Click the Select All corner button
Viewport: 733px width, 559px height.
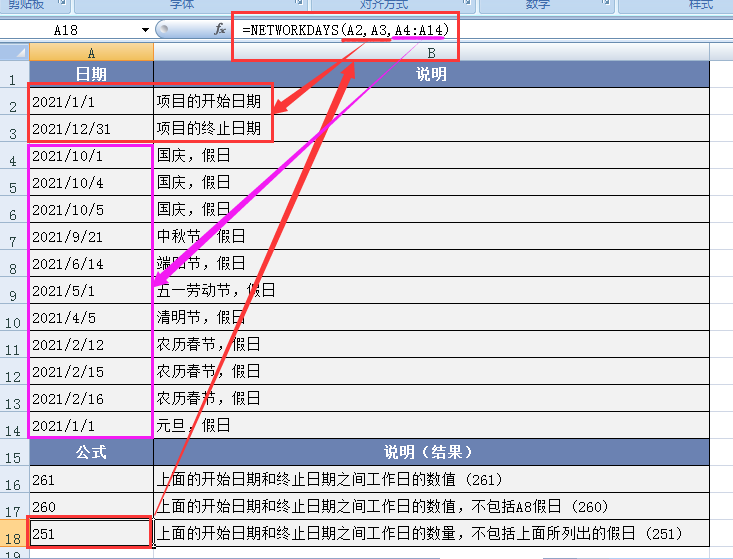point(15,52)
